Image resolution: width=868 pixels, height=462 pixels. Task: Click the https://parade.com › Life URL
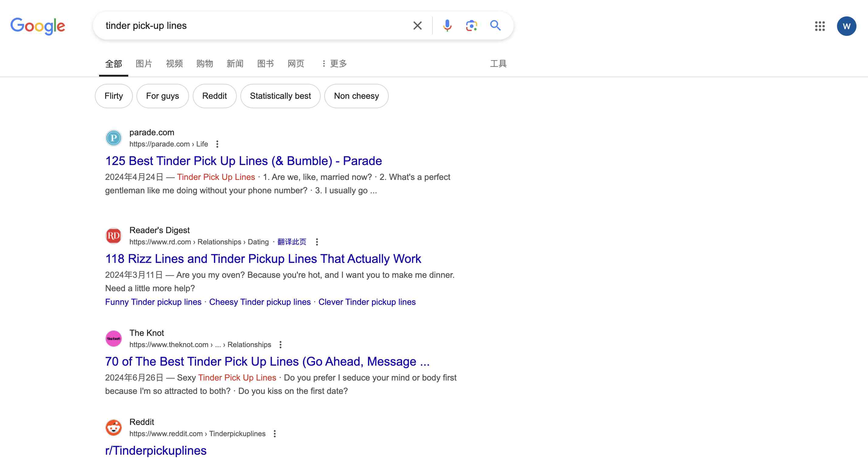click(168, 144)
